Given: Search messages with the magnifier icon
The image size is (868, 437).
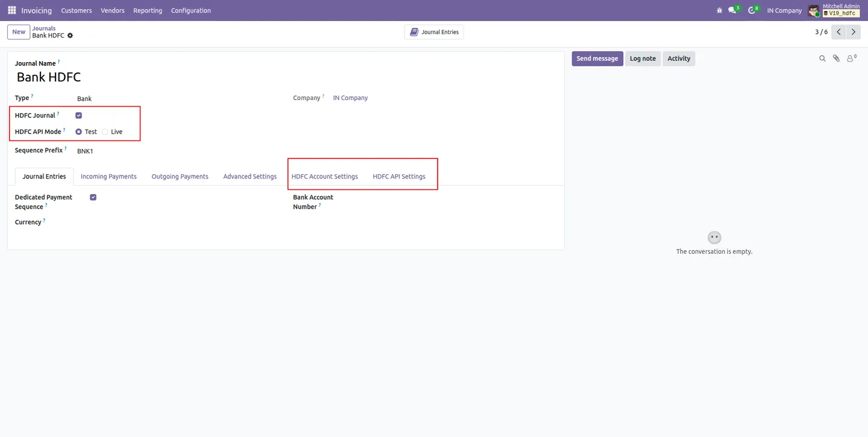Looking at the screenshot, I should 822,58.
